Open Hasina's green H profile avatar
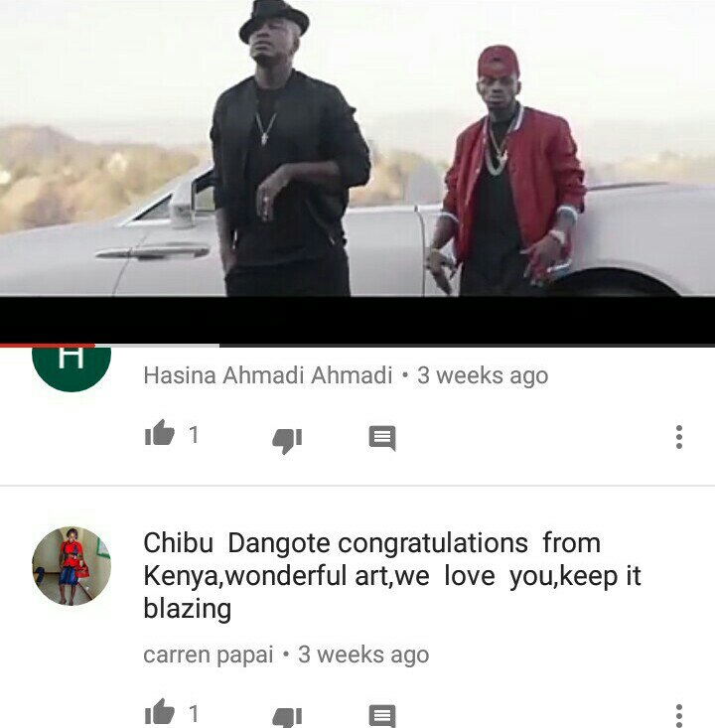Viewport: 715px width, 728px height. [x=71, y=368]
